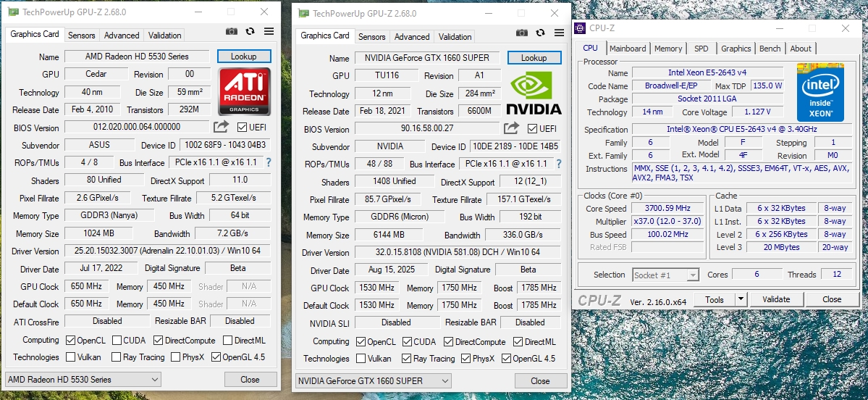The width and height of the screenshot is (868, 400).
Task: Click screenshot camera icon in AMD GPU-Z window
Action: click(232, 32)
